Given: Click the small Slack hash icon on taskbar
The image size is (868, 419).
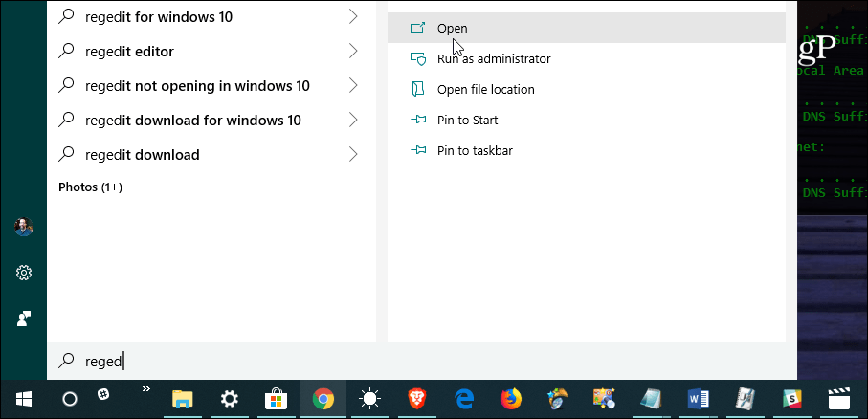Looking at the screenshot, I should tap(103, 393).
